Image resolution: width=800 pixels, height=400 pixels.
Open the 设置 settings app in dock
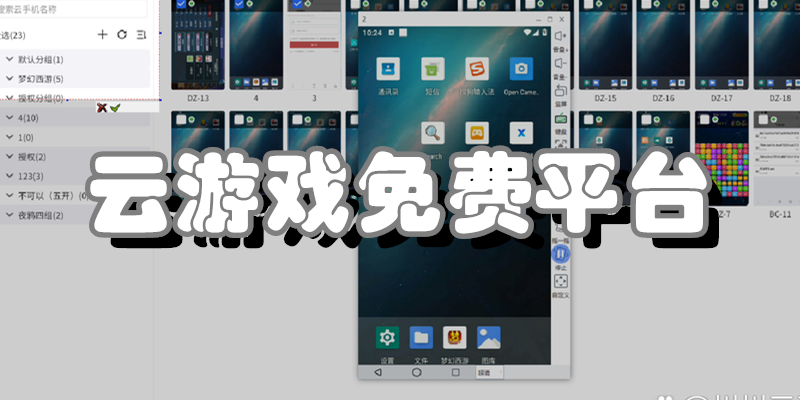(x=387, y=337)
